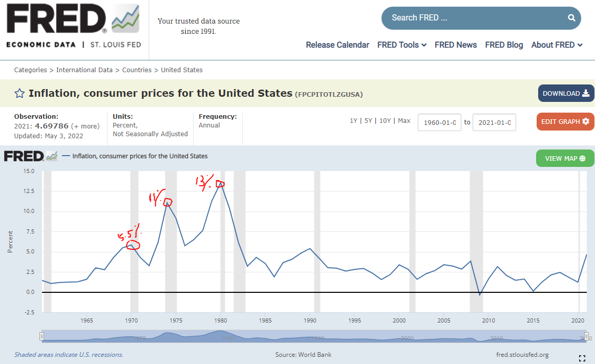Click the Edit Graph button
The image size is (595, 364).
[565, 121]
